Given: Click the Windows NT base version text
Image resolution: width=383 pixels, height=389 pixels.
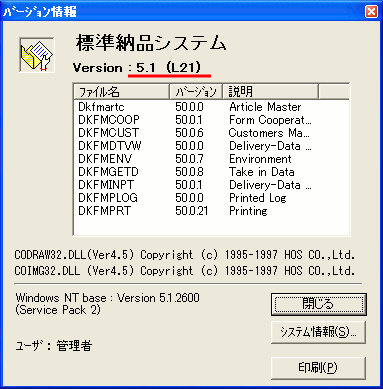Looking at the screenshot, I should pos(108,297).
